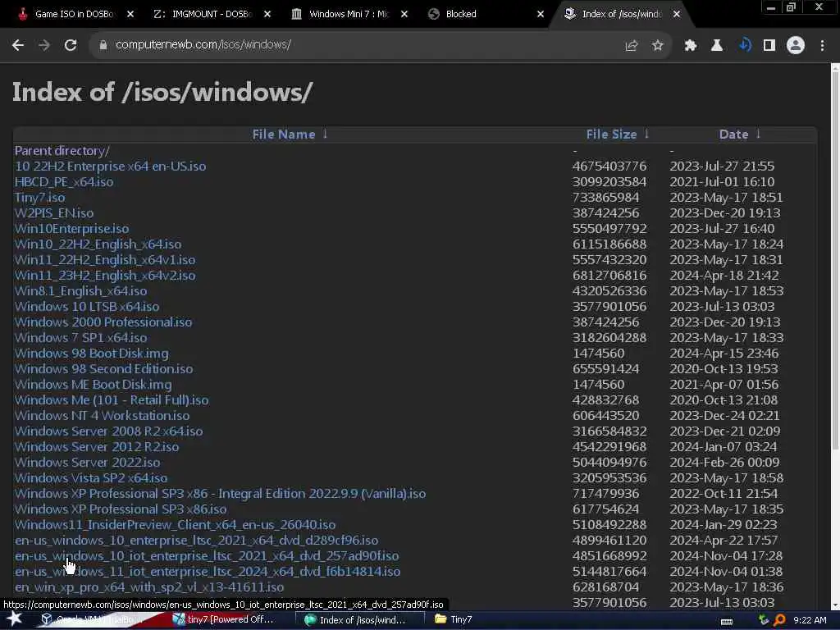Switch to IMGMOUNT - DOSBox tab
This screenshot has width=840, height=630.
click(211, 15)
